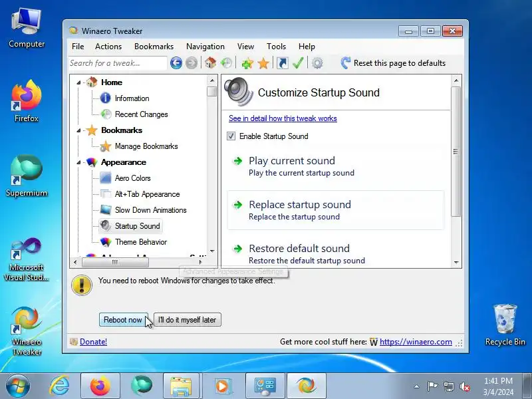The image size is (532, 399).
Task: Open the Help menu
Action: point(307,47)
